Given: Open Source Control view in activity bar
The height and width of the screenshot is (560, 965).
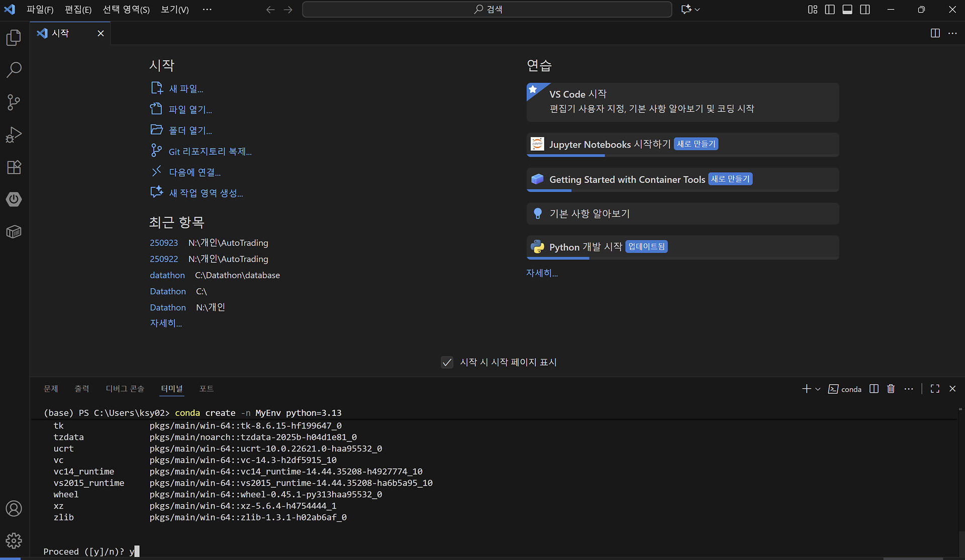Looking at the screenshot, I should pos(14,102).
